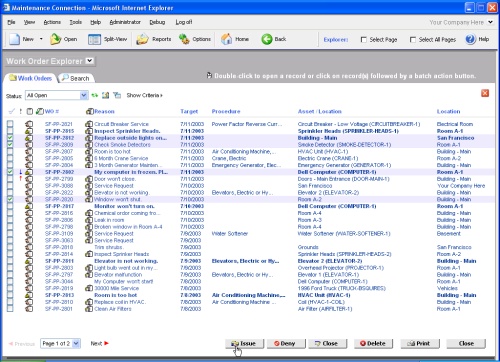The width and height of the screenshot is (500, 362).
Task: Open the Page 1 of 2 dropdown
Action: [x=60, y=343]
